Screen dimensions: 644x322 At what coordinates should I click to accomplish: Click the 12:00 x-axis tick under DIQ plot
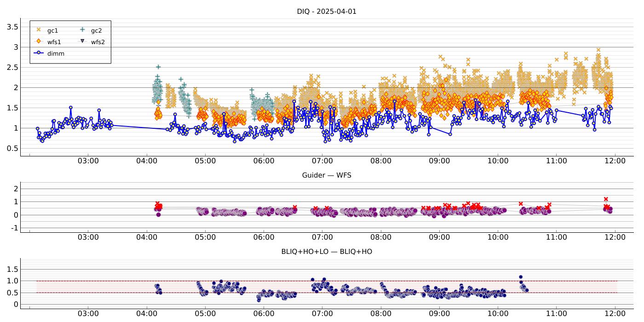[x=615, y=161]
